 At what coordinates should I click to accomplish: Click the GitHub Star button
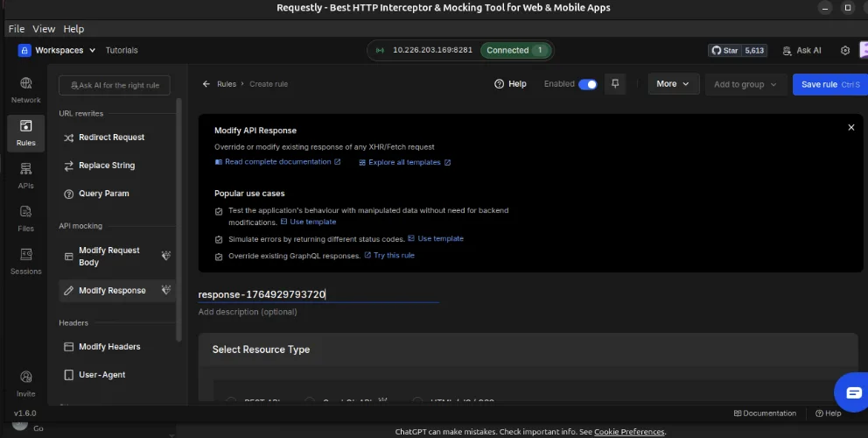click(738, 51)
